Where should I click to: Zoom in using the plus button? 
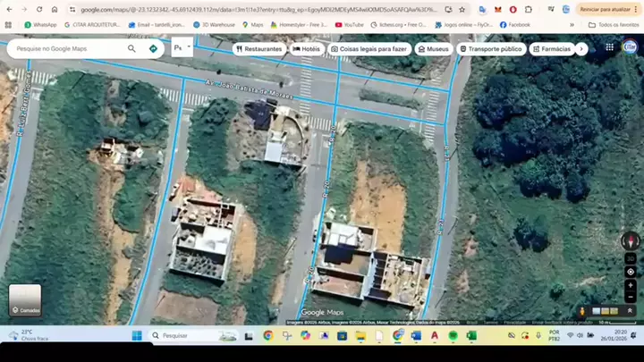pos(630,284)
